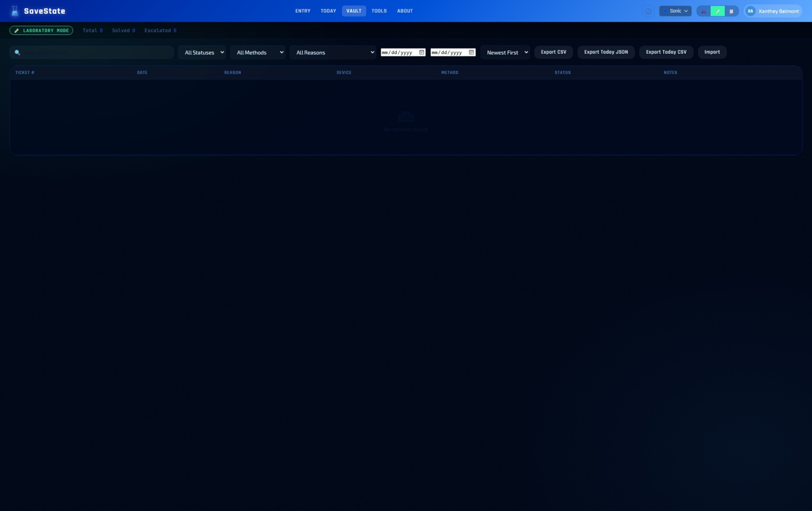Change sorting via Newest First dropdown
Image resolution: width=812 pixels, height=511 pixels.
coord(505,52)
